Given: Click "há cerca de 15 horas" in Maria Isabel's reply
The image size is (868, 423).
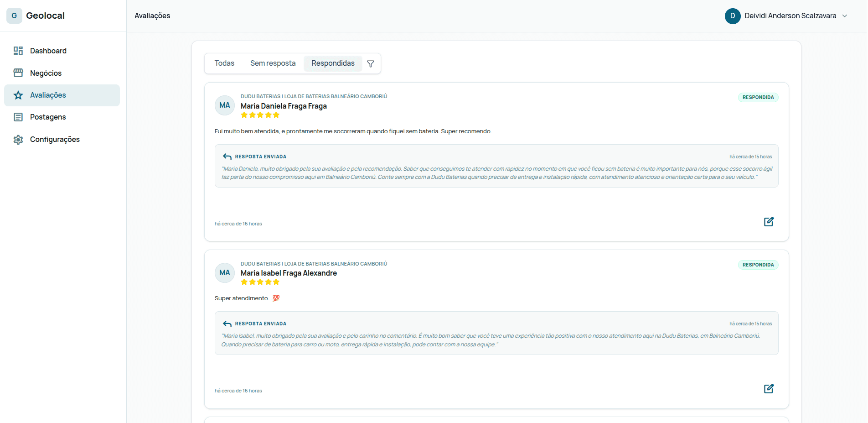Looking at the screenshot, I should tap(751, 324).
